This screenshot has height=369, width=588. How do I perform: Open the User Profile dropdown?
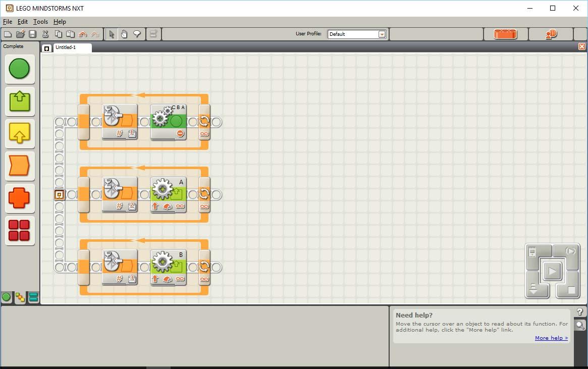[x=382, y=34]
